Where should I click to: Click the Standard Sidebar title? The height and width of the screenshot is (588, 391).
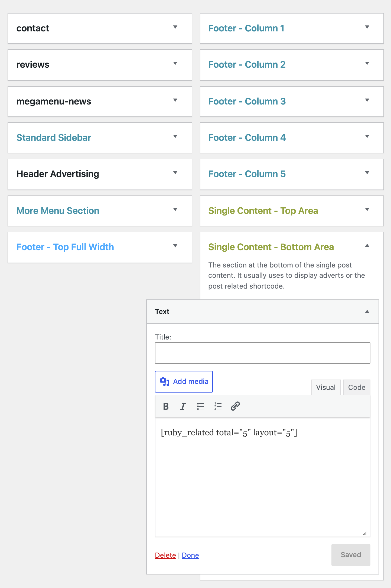tap(54, 138)
